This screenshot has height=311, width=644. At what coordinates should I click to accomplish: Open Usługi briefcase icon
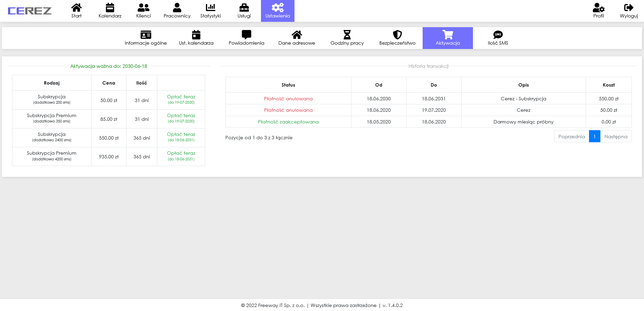(244, 8)
